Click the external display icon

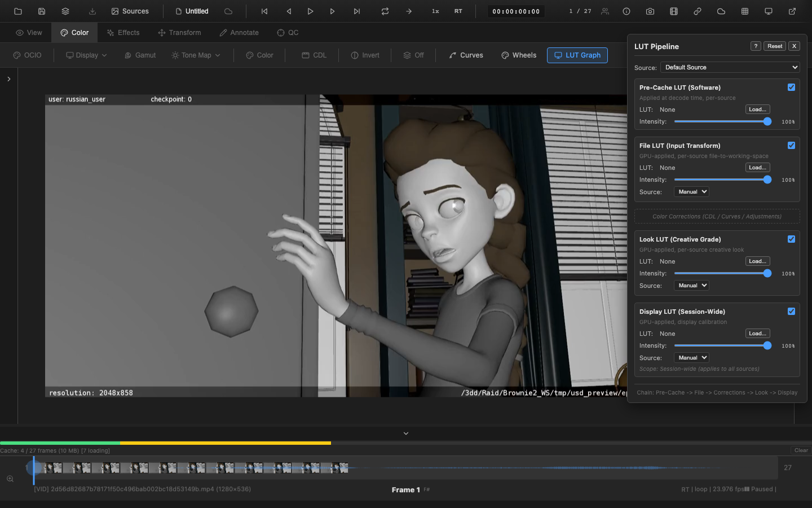(x=768, y=11)
